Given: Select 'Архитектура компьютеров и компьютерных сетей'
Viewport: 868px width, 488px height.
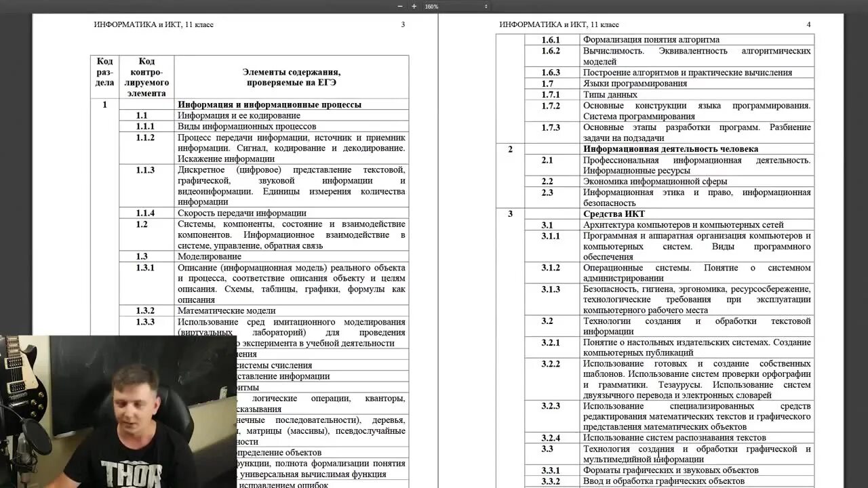Looking at the screenshot, I should (x=684, y=224).
